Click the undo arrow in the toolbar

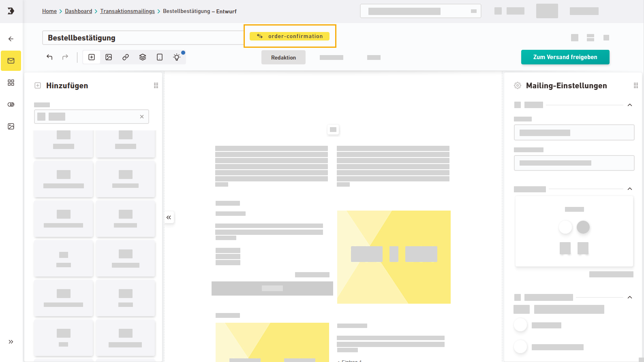(49, 57)
